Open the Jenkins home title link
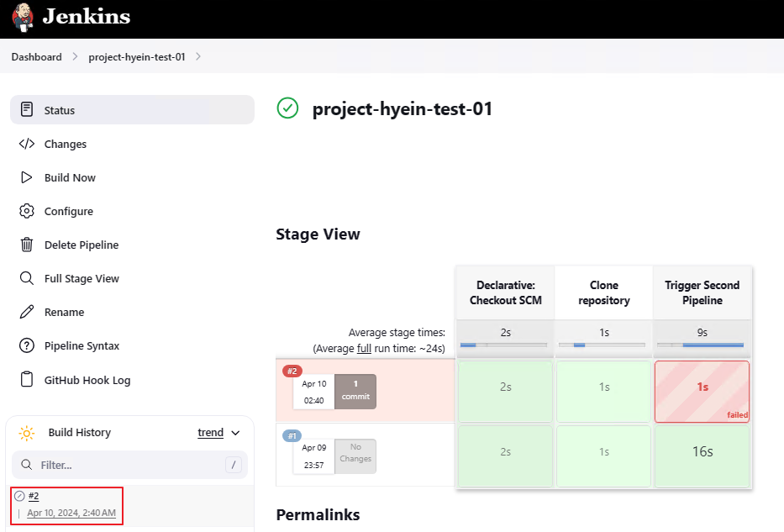The image size is (784, 532). pos(87,17)
